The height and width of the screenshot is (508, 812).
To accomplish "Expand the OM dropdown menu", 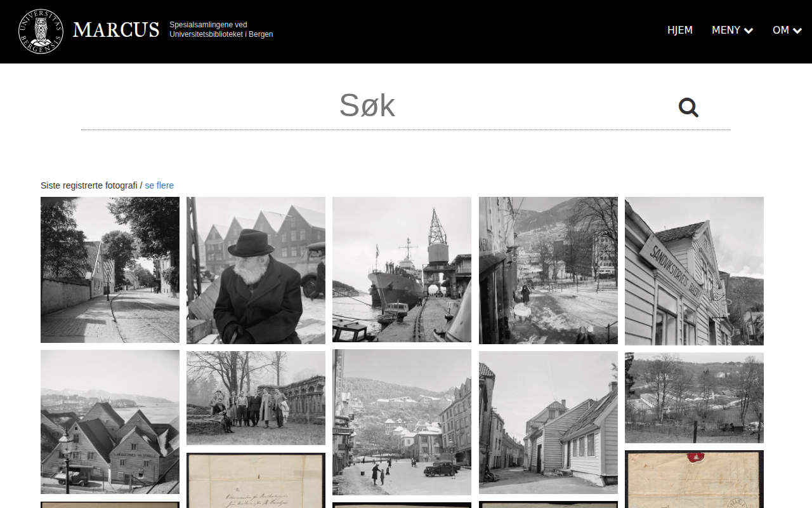I will point(787,30).
